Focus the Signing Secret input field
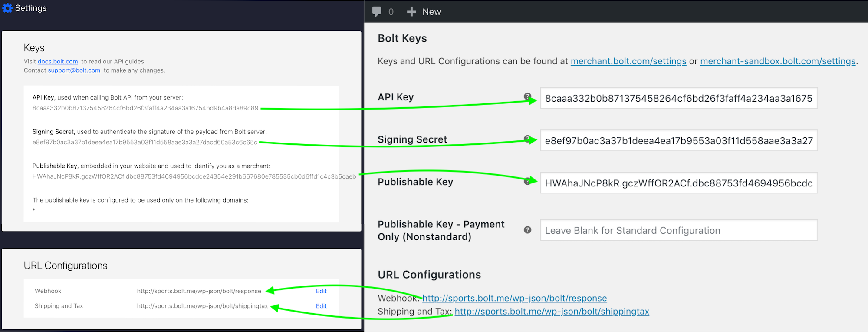Screen dimensions: 868x332 pos(679,141)
